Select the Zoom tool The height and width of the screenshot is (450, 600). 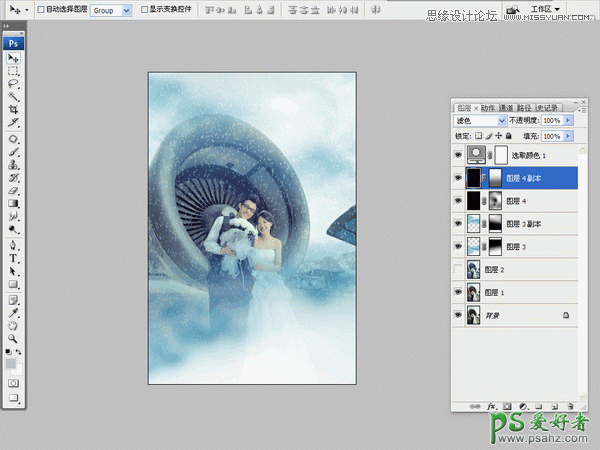coord(14,338)
